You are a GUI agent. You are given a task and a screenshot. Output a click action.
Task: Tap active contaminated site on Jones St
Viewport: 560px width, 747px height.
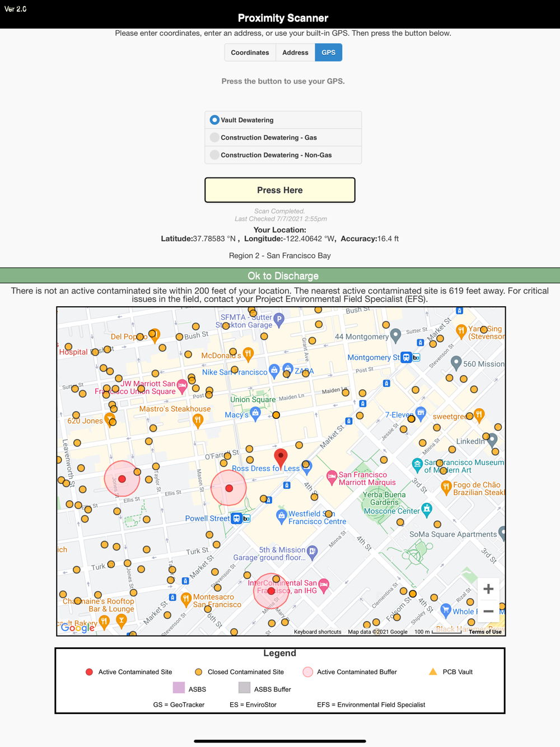point(122,479)
